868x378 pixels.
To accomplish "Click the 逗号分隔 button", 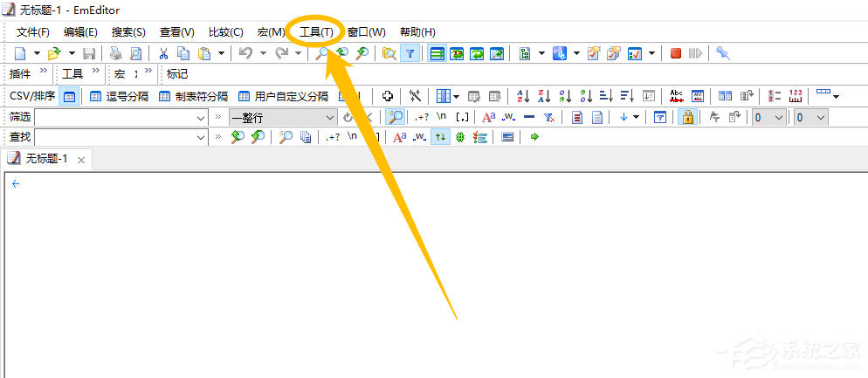I will point(119,96).
